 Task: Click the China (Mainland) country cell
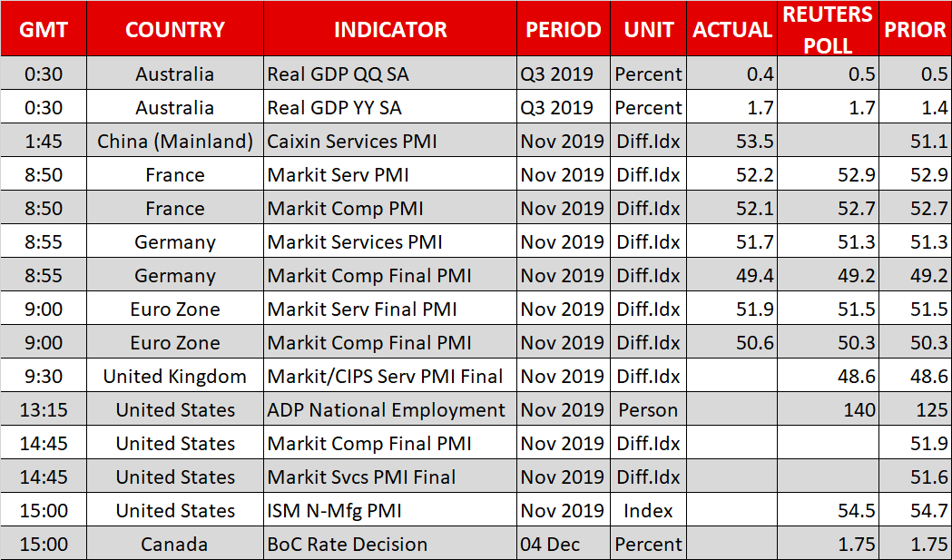pos(175,141)
